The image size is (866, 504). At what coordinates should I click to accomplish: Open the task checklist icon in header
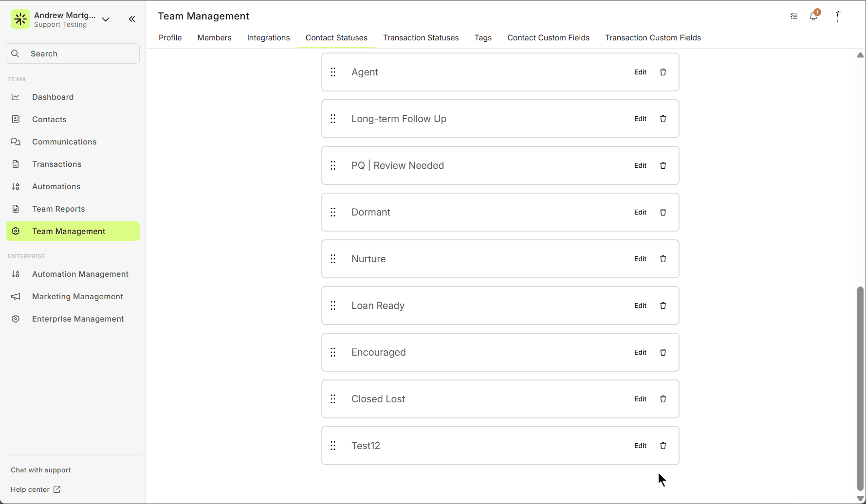click(x=793, y=16)
